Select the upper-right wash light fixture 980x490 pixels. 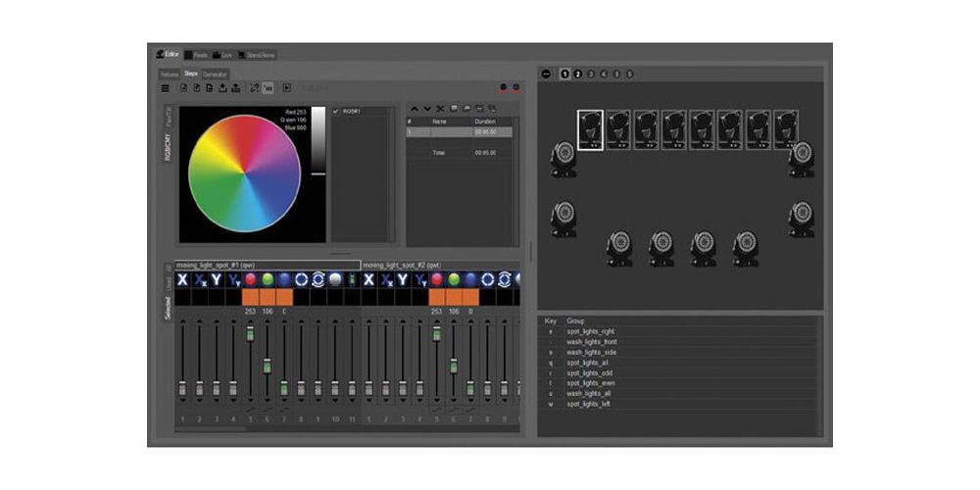coord(802,160)
